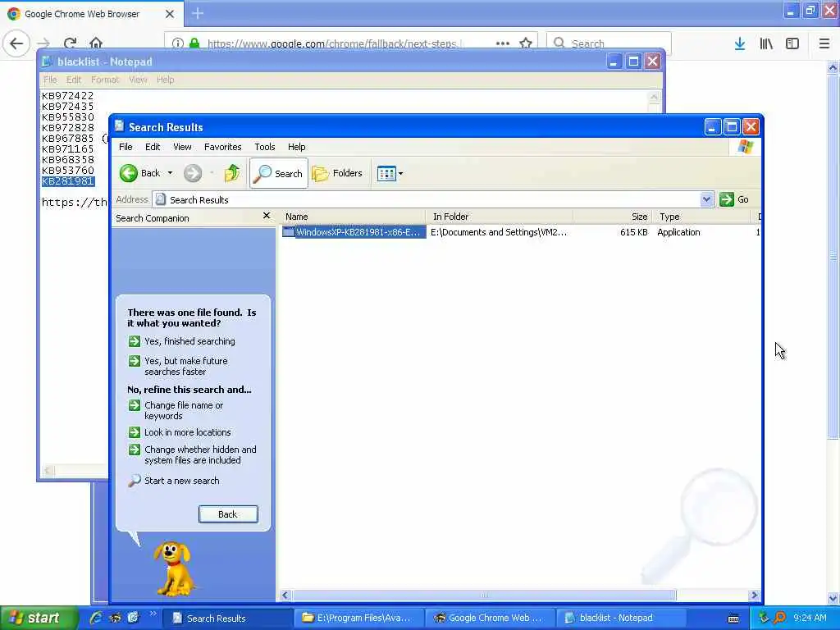Switch to Google Chrome Web taskbar button
The height and width of the screenshot is (630, 840).
[489, 618]
